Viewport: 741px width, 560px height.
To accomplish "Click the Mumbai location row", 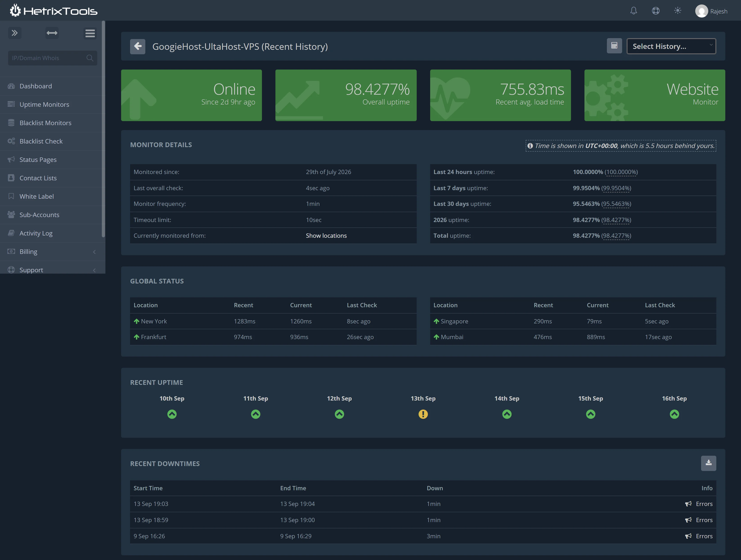I will click(573, 337).
